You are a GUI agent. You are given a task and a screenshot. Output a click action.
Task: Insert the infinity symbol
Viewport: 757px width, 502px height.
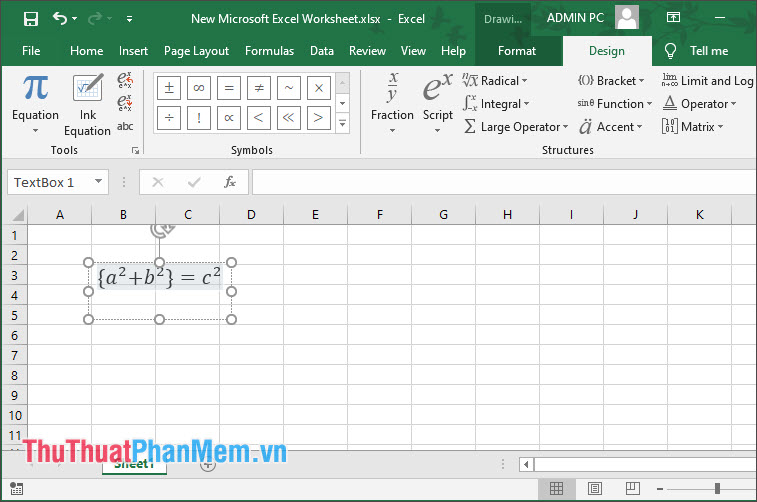199,88
